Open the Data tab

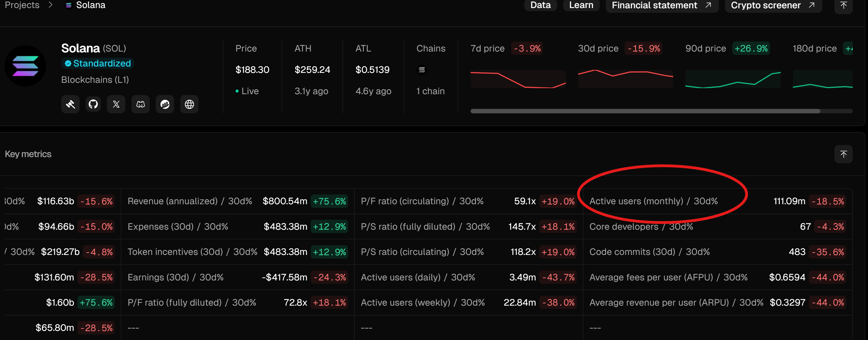click(x=540, y=5)
